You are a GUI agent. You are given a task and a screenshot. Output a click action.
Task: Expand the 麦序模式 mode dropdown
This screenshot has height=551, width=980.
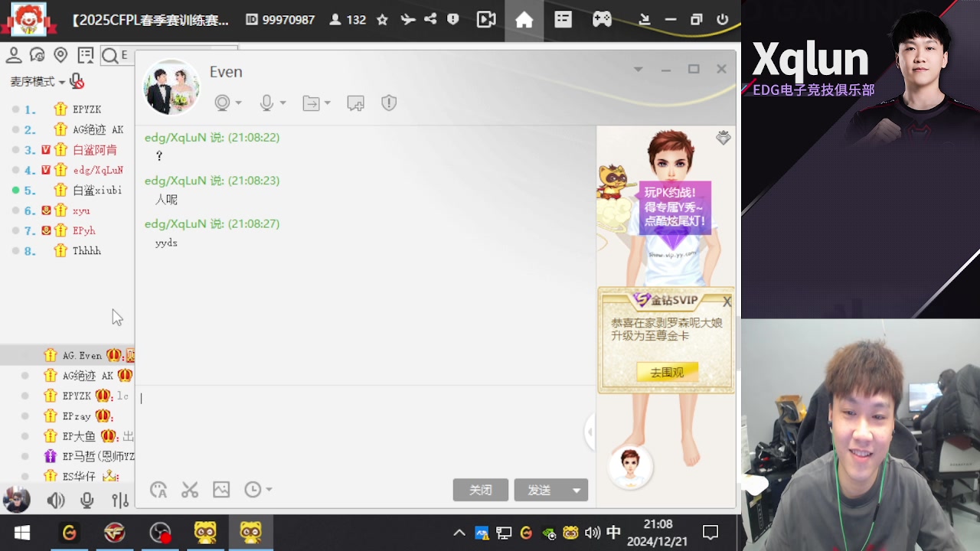tap(61, 82)
